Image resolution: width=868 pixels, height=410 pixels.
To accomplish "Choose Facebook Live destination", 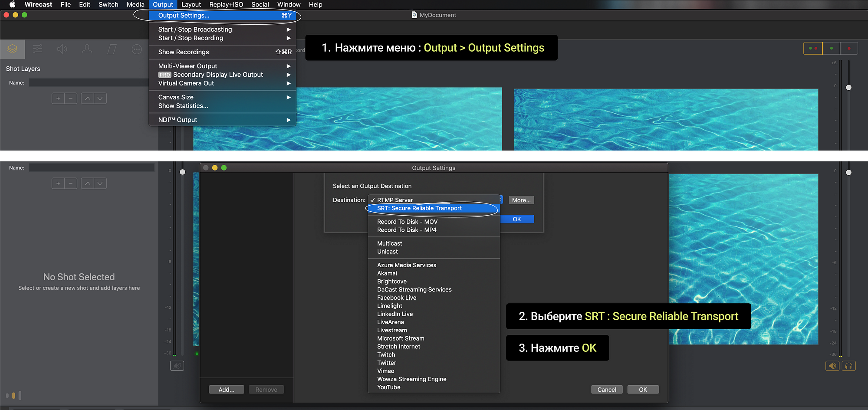I will click(434, 298).
